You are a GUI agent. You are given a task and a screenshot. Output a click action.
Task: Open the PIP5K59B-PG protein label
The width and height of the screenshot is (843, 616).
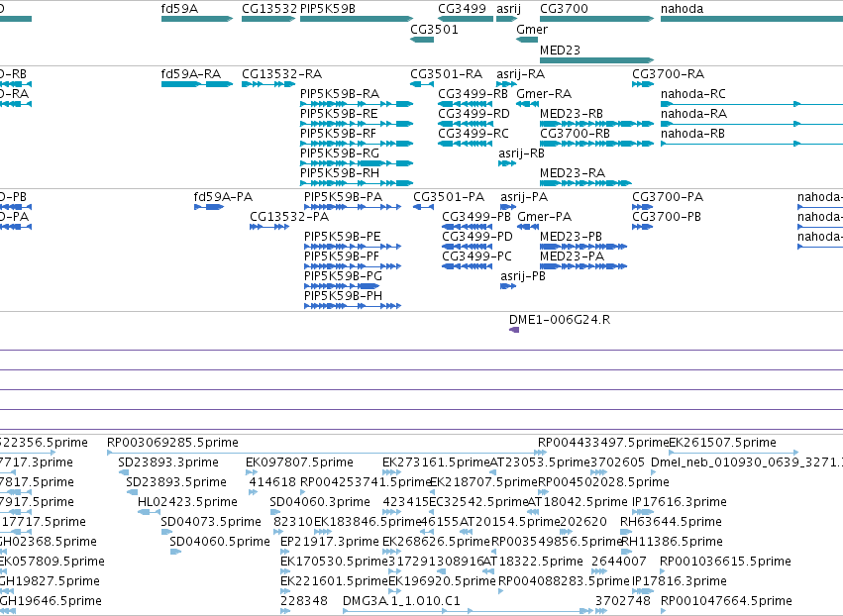[343, 276]
